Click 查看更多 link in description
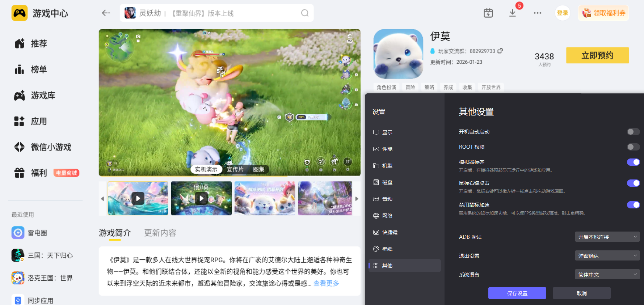Screen dimensions: 644x305 [x=326, y=283]
